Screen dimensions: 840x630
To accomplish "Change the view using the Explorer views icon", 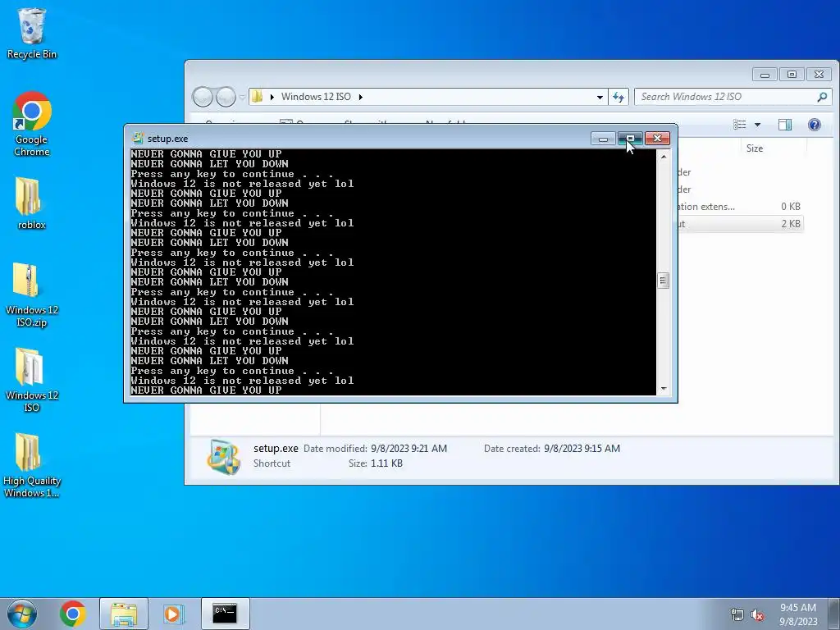I will pyautogui.click(x=740, y=125).
